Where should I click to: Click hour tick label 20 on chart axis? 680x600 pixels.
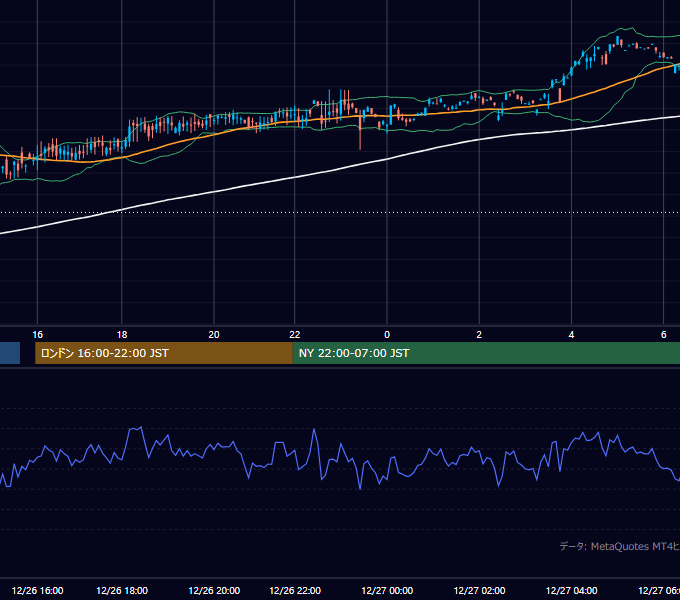coord(214,334)
